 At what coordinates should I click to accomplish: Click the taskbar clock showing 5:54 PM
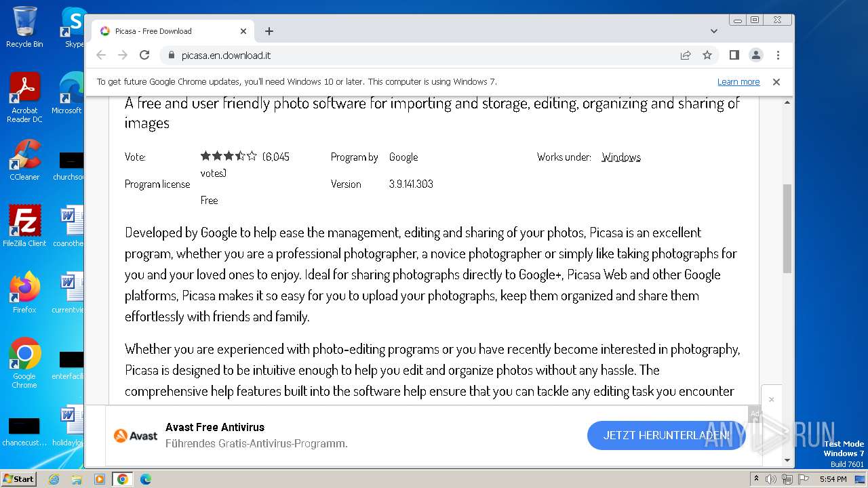tap(833, 479)
